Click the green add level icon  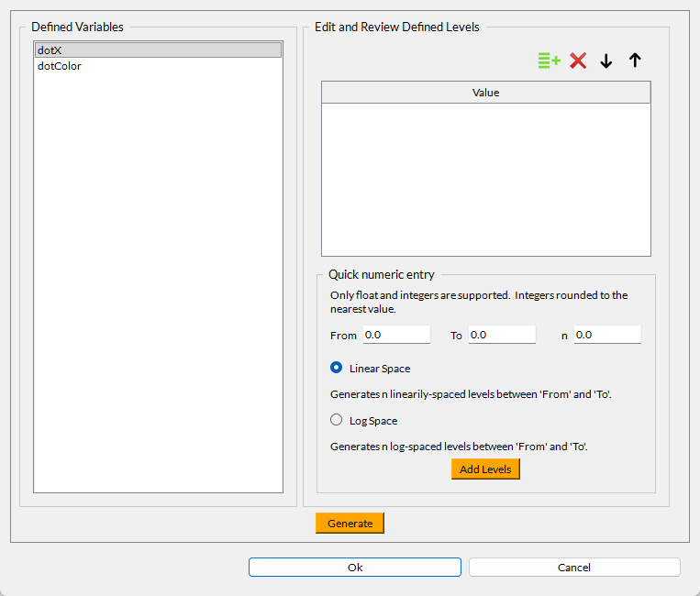tap(549, 61)
